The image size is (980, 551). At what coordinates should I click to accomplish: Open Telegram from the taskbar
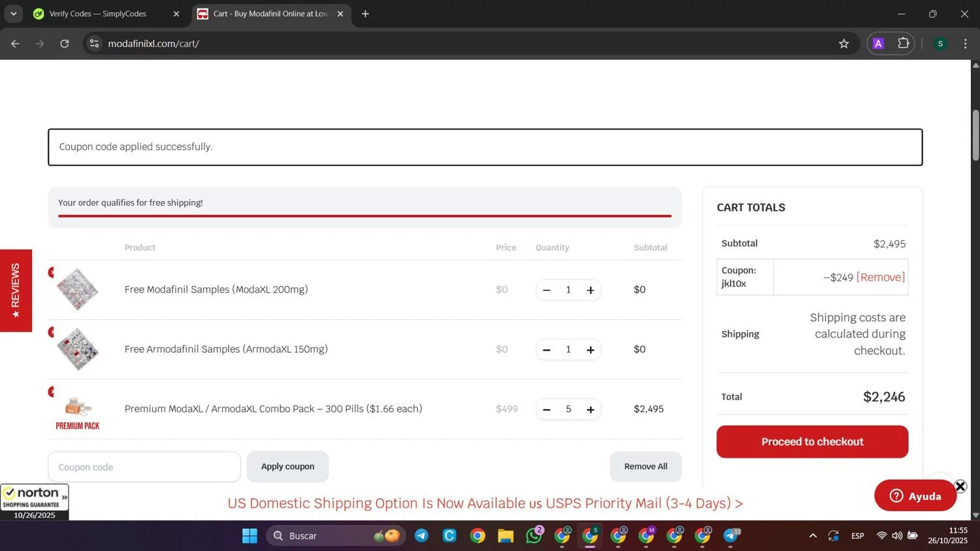[x=421, y=536]
